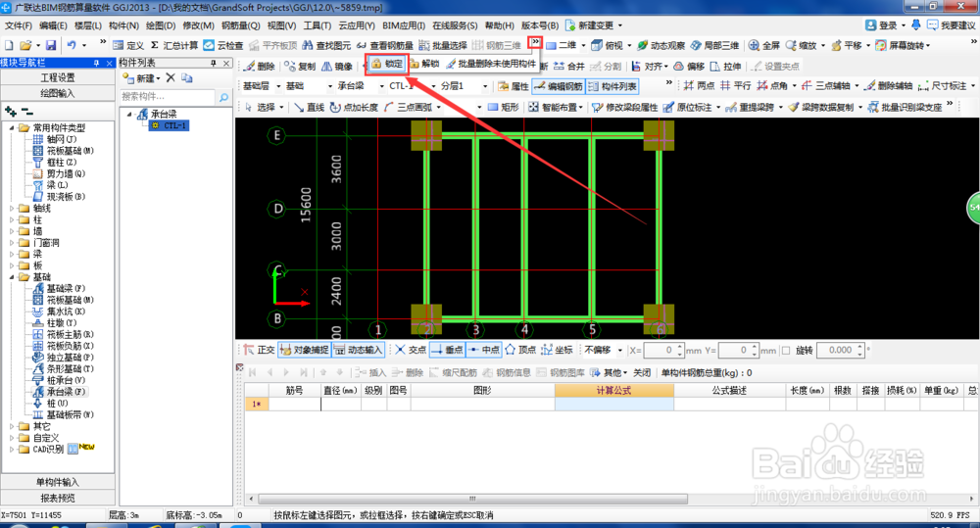The width and height of the screenshot is (980, 528).
Task: Collapse the 基础 folder in navigation tree
Action: pos(12,277)
